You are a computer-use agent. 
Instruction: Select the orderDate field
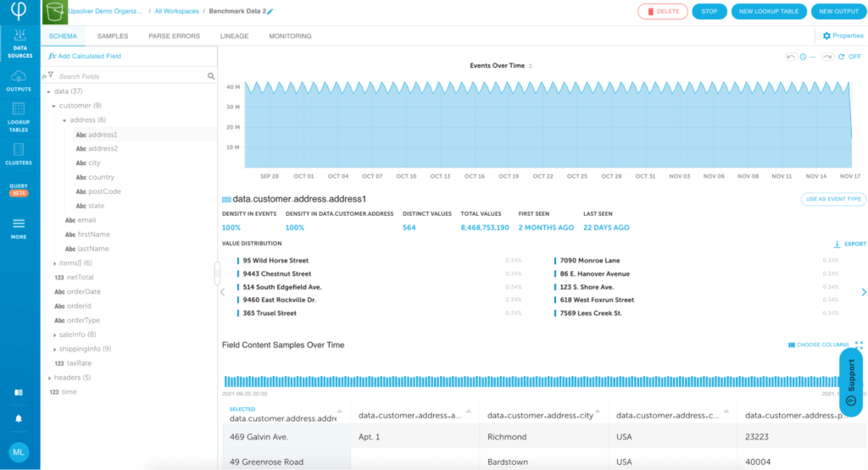[x=77, y=292]
